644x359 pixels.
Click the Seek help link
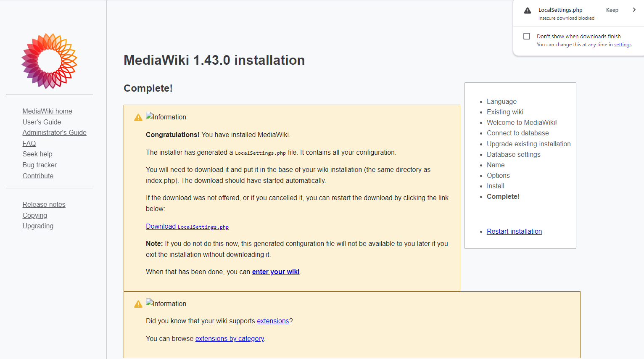(37, 154)
